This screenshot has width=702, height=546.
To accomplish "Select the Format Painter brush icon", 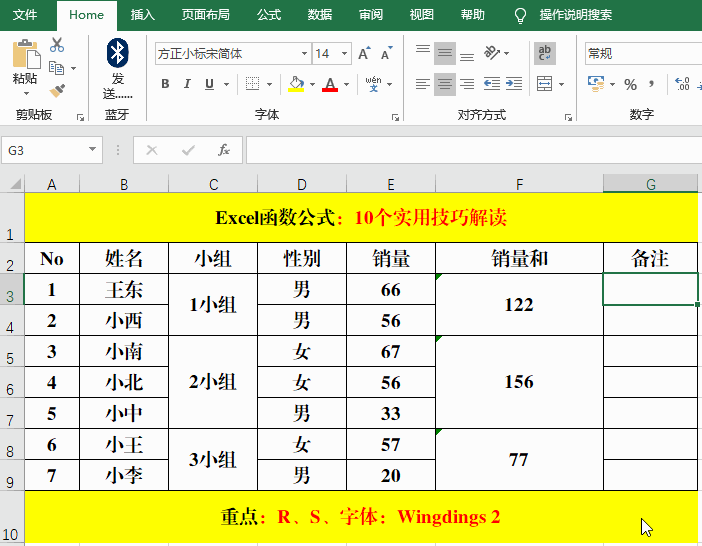I will click(x=57, y=91).
